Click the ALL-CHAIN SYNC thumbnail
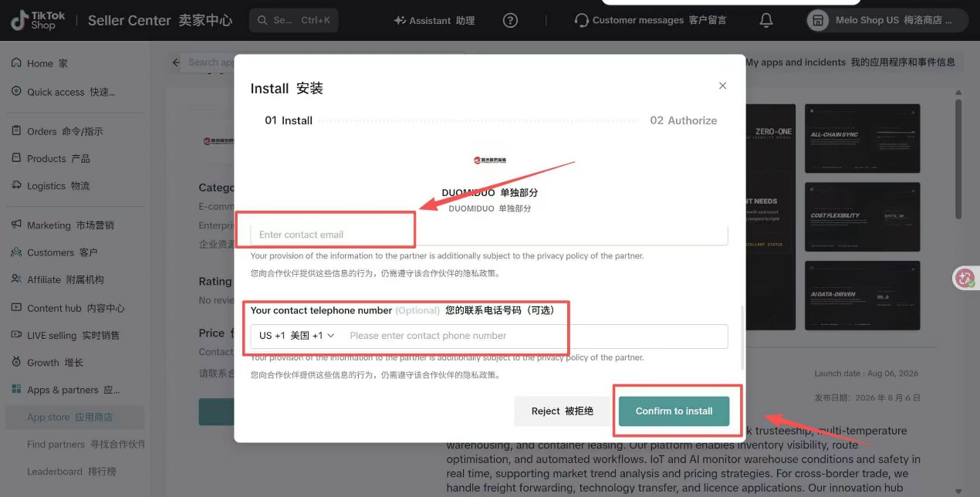The width and height of the screenshot is (980, 497). 862,139
